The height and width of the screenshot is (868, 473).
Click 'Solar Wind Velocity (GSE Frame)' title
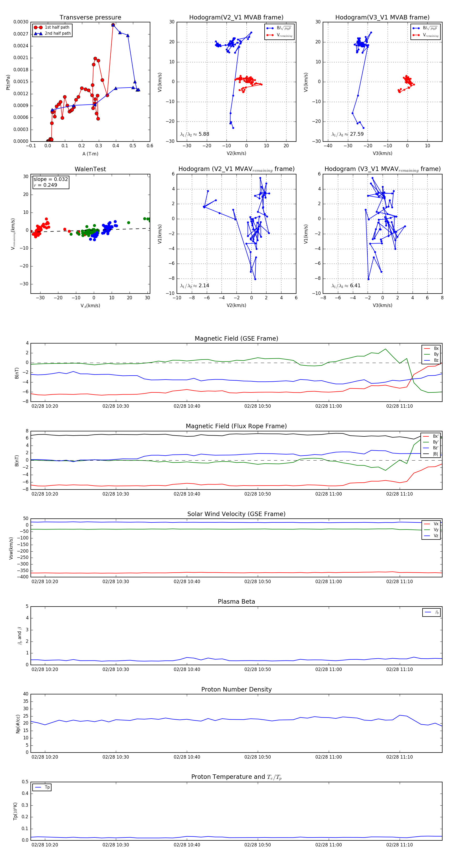click(236, 514)
